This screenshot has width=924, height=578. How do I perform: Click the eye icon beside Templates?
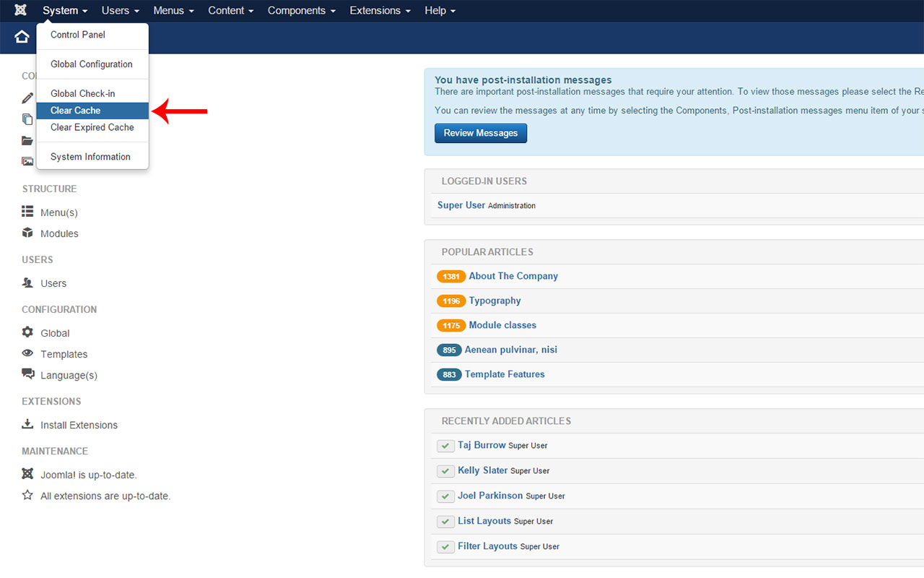pyautogui.click(x=27, y=353)
